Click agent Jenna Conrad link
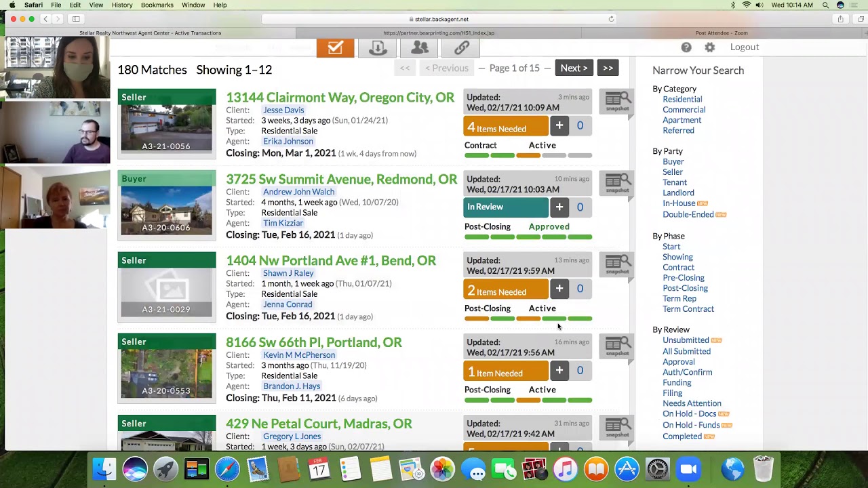 [x=288, y=304]
